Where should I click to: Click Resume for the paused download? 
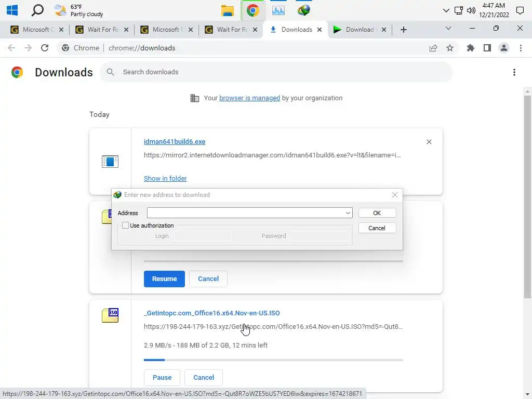[x=164, y=279]
